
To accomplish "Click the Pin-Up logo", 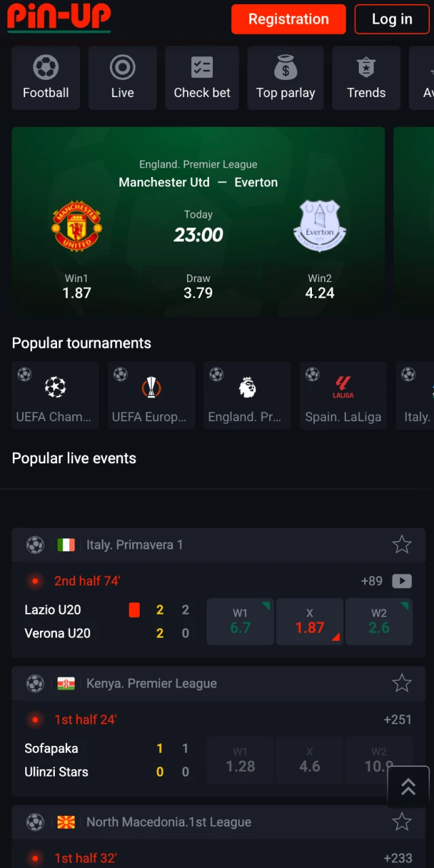I will [x=59, y=18].
